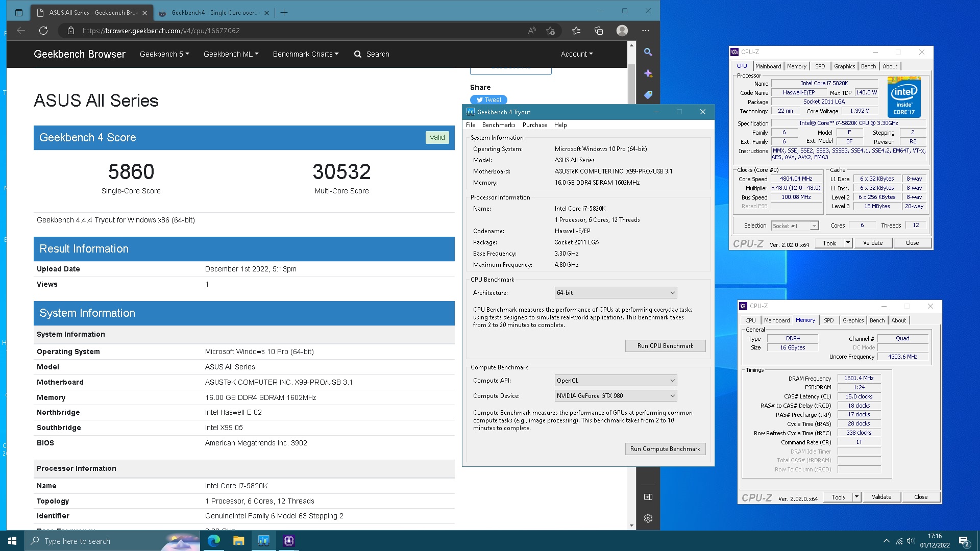Click Tools button in upper CPU-Z window
Viewport: 980px width, 551px height.
pyautogui.click(x=829, y=243)
